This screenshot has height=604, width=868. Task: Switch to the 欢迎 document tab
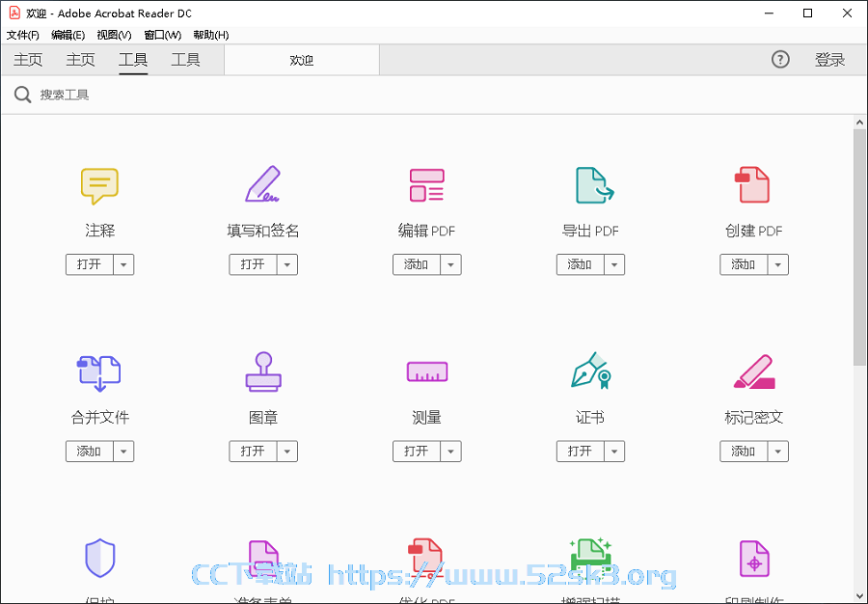point(302,60)
